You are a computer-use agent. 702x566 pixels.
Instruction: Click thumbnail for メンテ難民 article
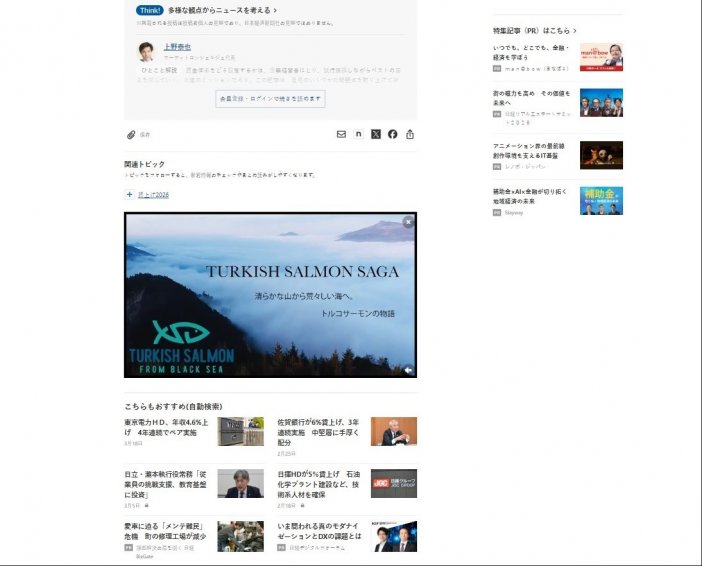point(240,536)
